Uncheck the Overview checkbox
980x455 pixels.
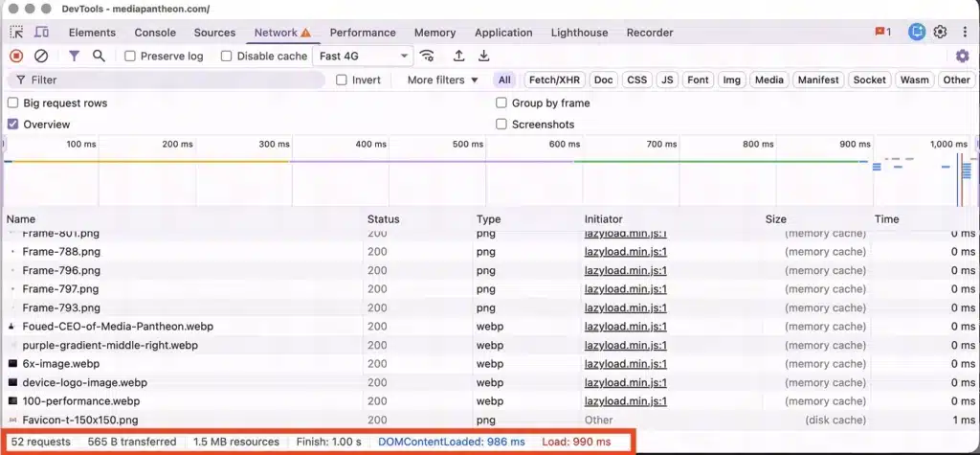pos(12,125)
